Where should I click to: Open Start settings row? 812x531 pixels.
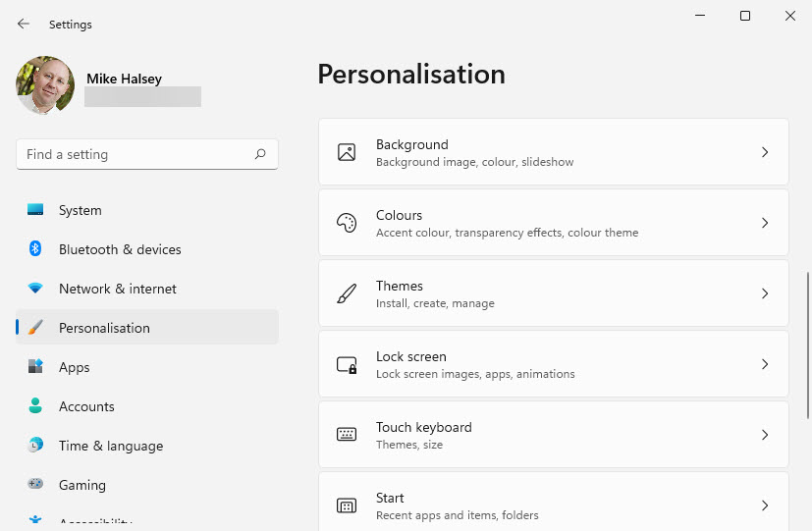[553, 504]
